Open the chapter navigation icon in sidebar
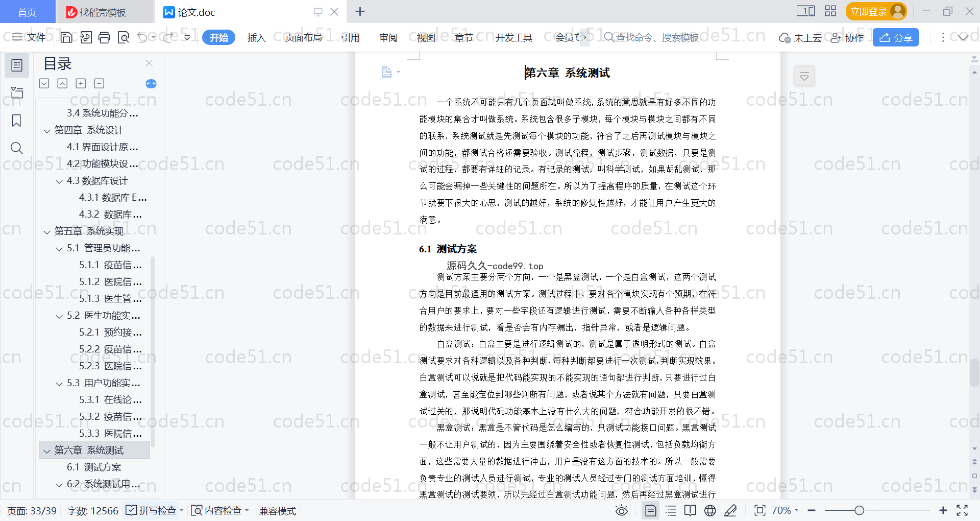 17,92
